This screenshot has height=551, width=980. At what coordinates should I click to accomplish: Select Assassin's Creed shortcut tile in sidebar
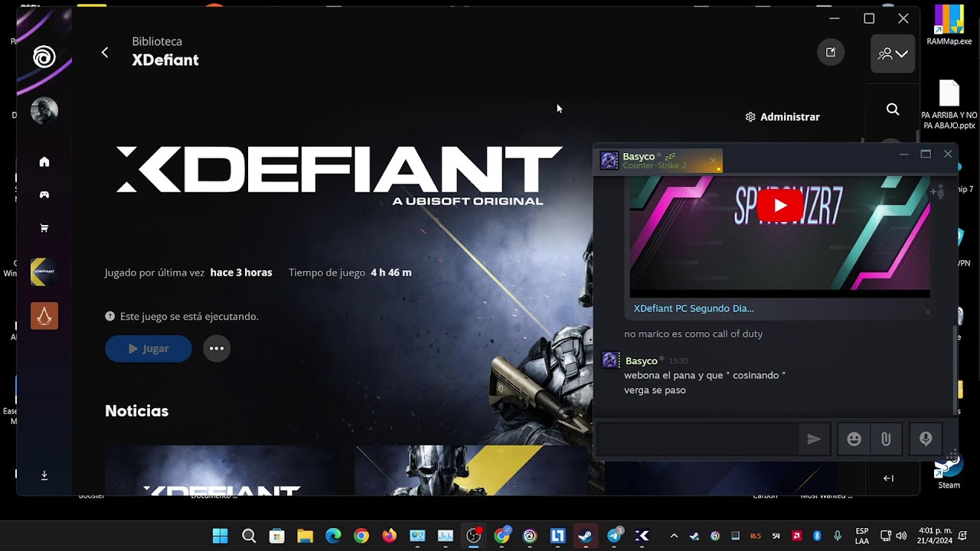click(44, 315)
